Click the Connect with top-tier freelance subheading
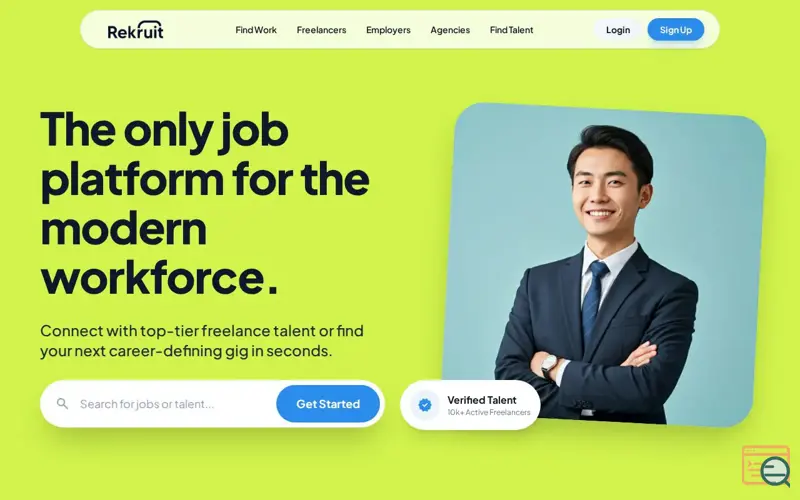Viewport: 800px width, 500px height. pos(202,341)
